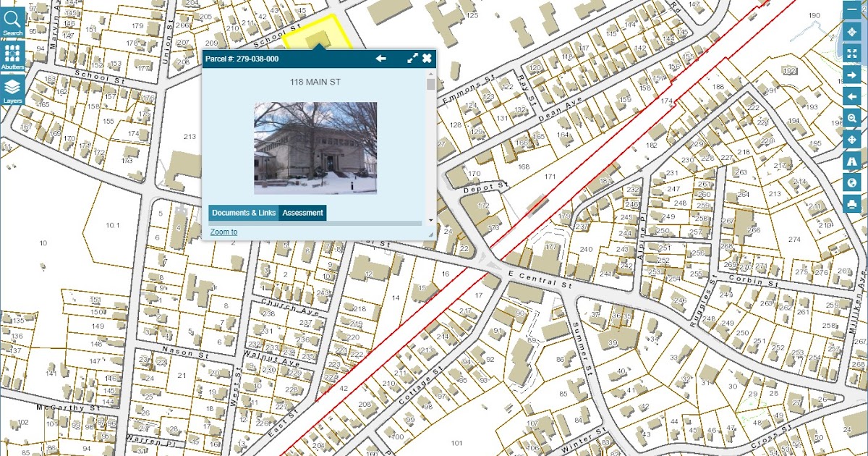
Task: Select parcel labeled '274'
Action: pos(795,240)
